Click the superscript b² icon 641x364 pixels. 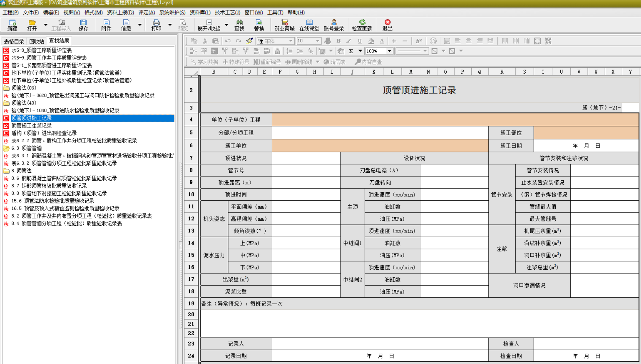(419, 41)
